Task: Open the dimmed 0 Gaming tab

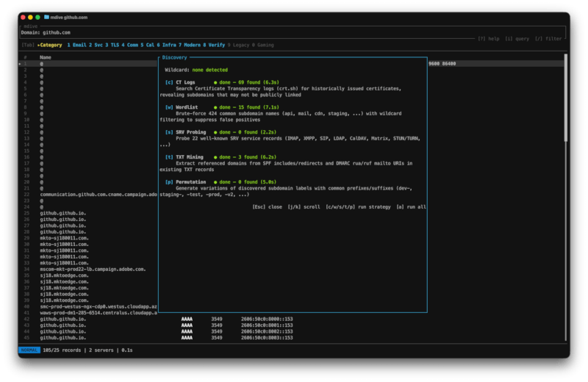Action: pyautogui.click(x=263, y=45)
